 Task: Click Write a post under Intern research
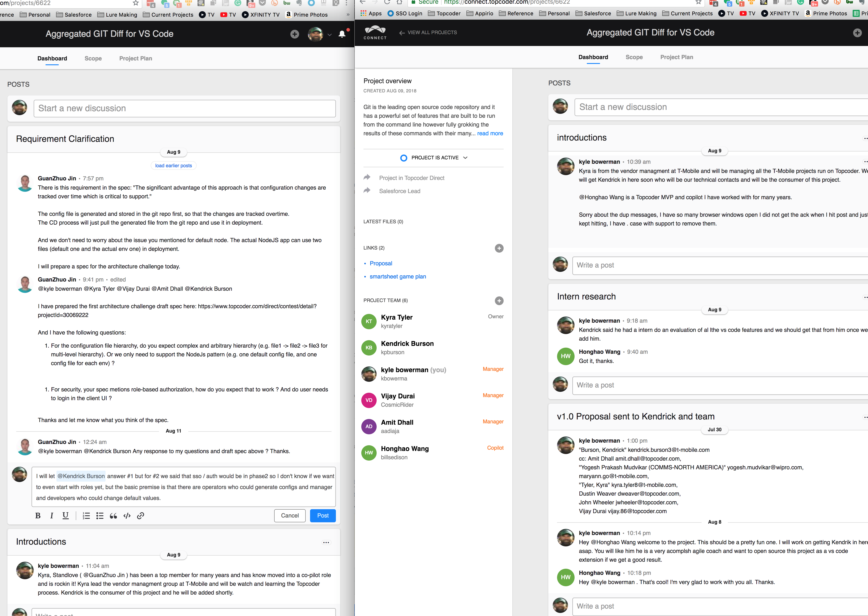[720, 385]
